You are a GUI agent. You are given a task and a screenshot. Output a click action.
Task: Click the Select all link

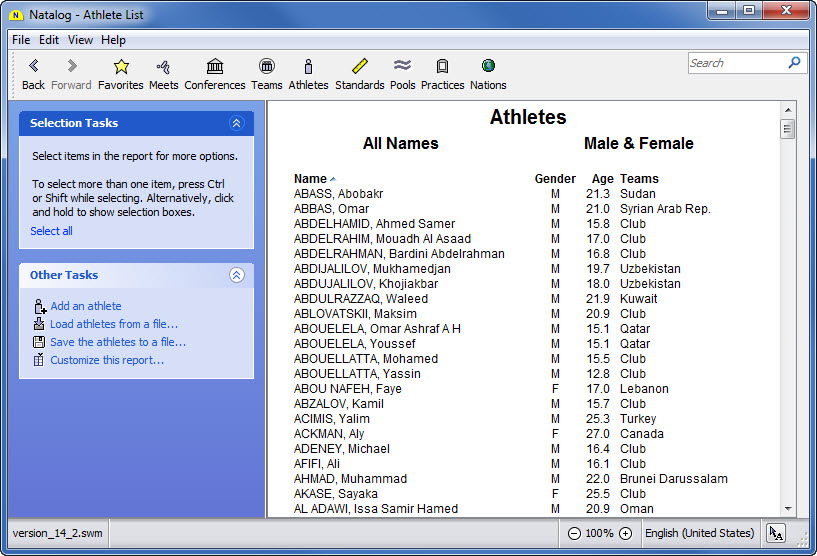[x=51, y=231]
